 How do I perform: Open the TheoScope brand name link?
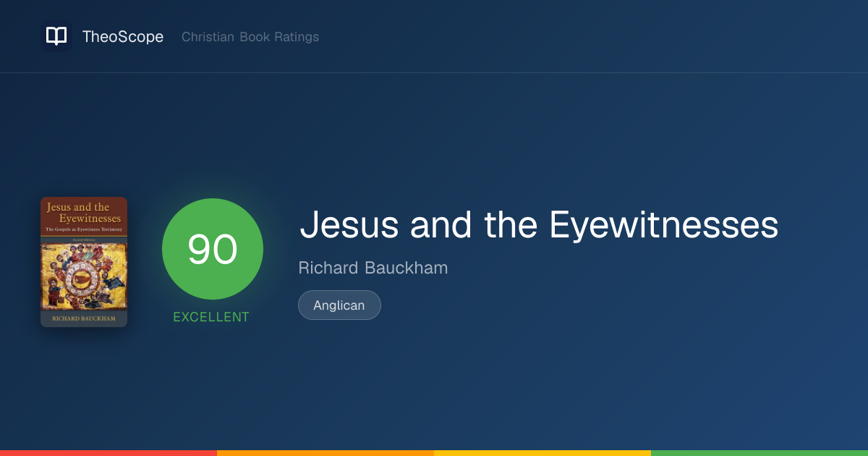[x=123, y=37]
